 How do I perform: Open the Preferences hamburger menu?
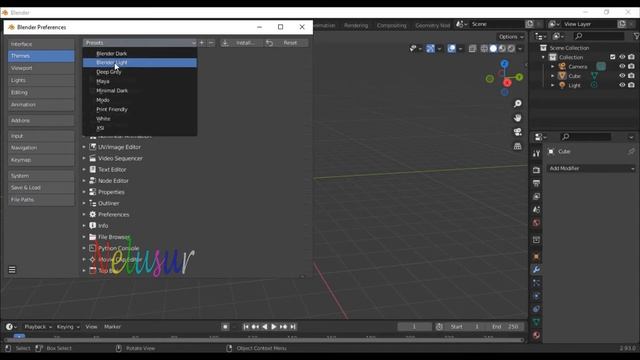(12, 270)
